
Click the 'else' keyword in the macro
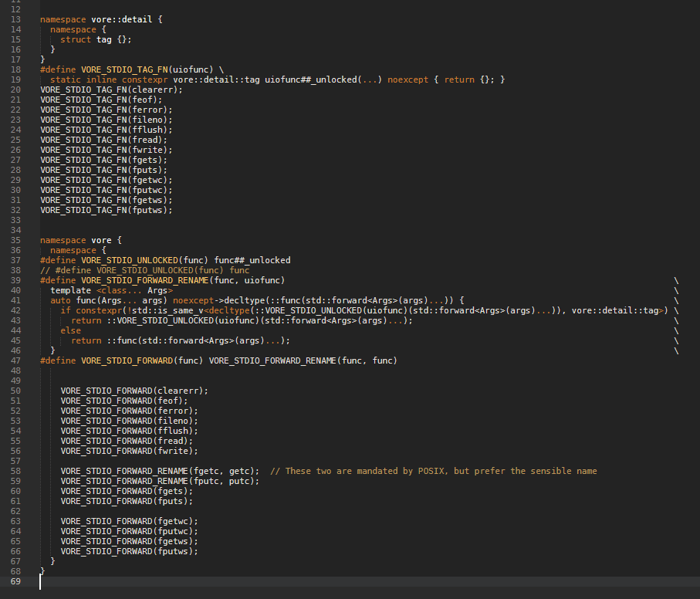[70, 330]
